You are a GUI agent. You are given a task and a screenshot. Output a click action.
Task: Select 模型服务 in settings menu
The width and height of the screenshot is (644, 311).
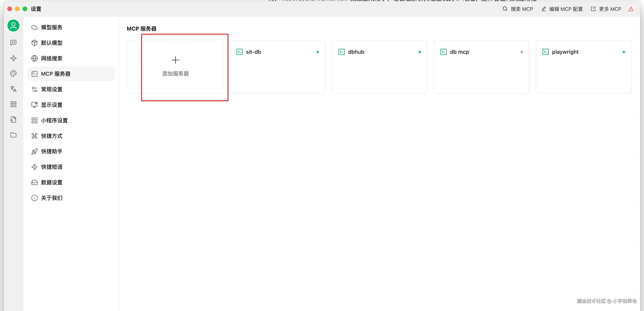pyautogui.click(x=52, y=27)
